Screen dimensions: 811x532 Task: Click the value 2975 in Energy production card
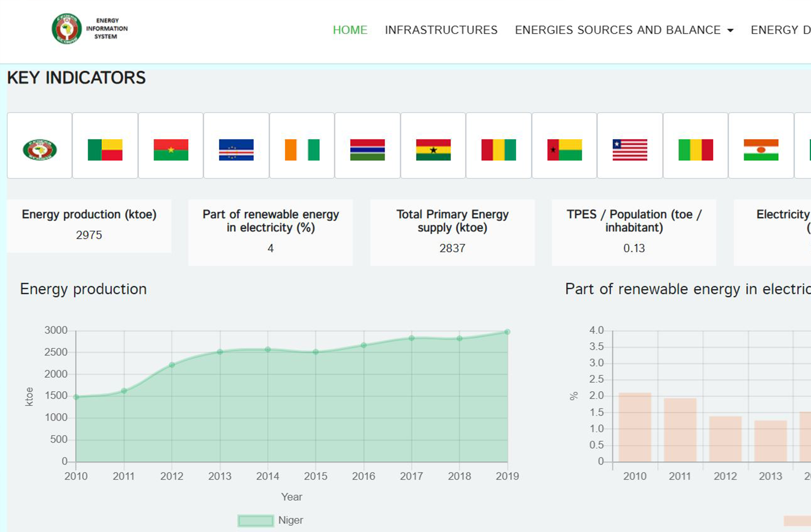[x=89, y=235]
